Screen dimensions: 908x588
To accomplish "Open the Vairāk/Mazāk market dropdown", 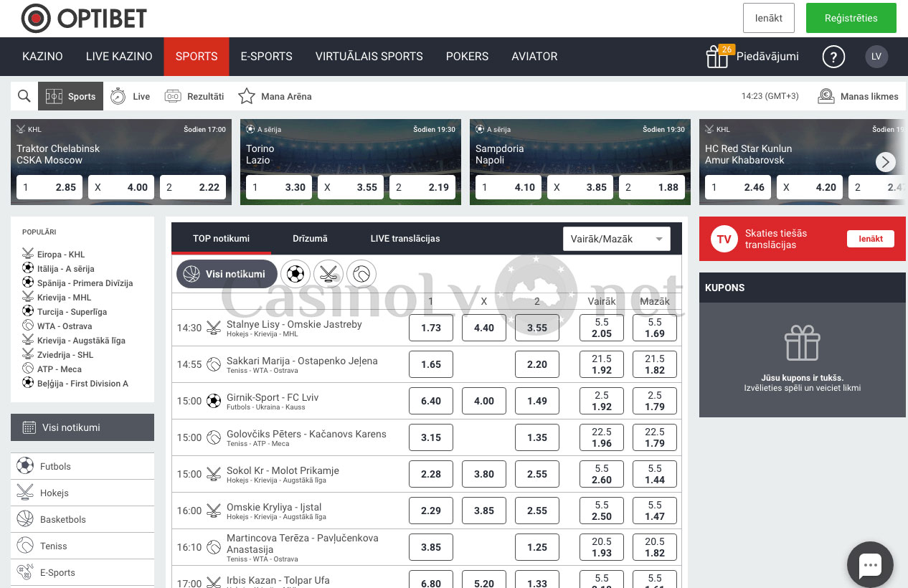I will click(x=617, y=239).
